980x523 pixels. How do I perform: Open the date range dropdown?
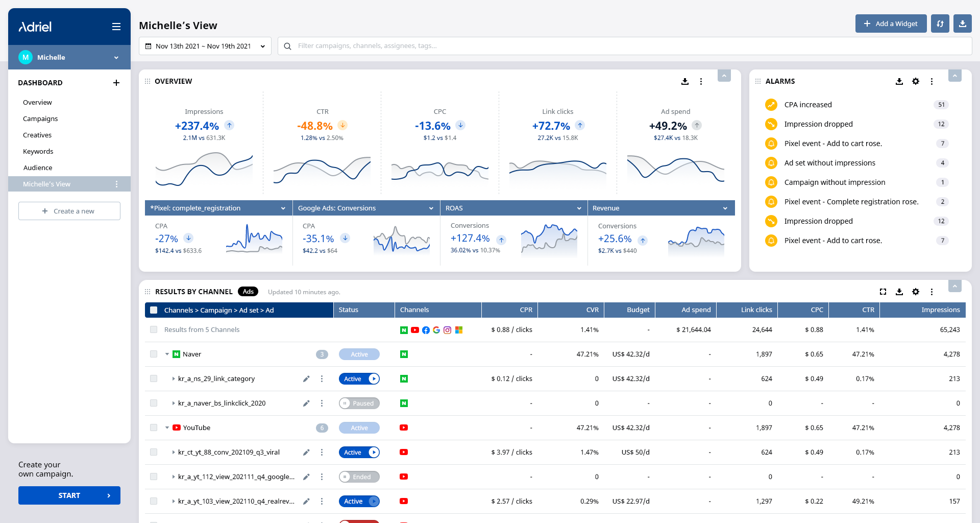coord(205,46)
